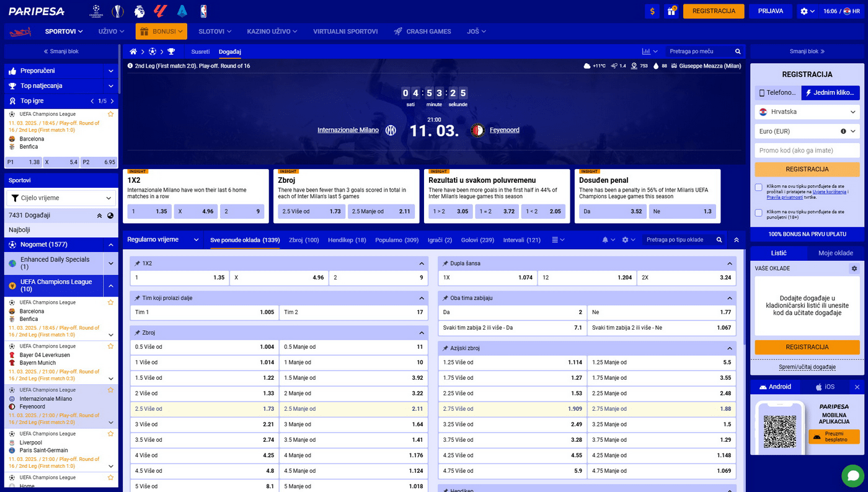This screenshot has height=492, width=868.
Task: Tick the terms and privacy agreement checkbox
Action: click(x=758, y=187)
